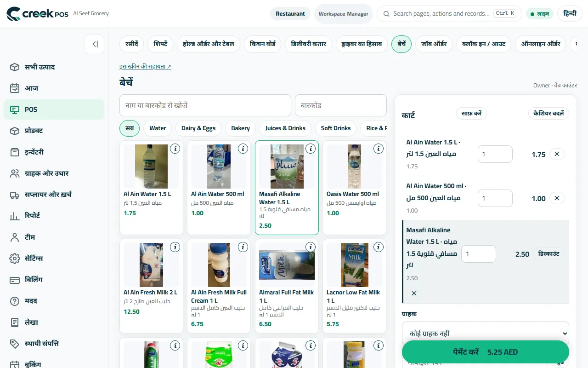The width and height of the screenshot is (588, 368).
Task: Open the Restaurant mode selector
Action: pos(290,14)
